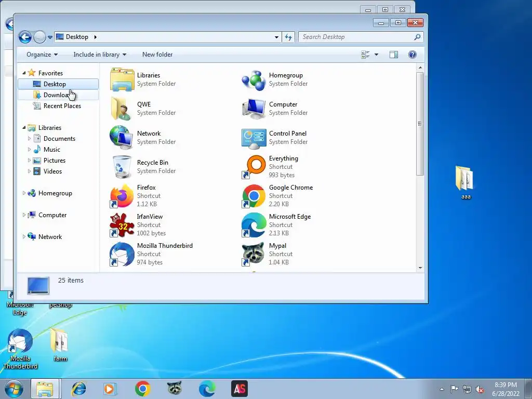The height and width of the screenshot is (399, 532).
Task: Click the Desktop breadcrumb in address bar
Action: (x=77, y=37)
